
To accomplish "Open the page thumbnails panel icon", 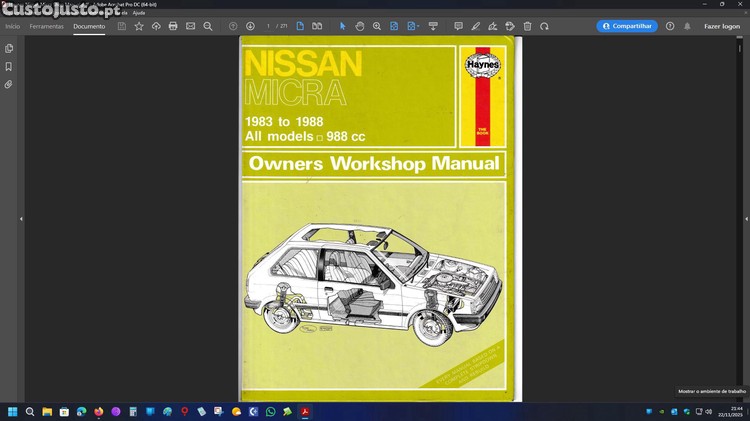I will tap(9, 48).
